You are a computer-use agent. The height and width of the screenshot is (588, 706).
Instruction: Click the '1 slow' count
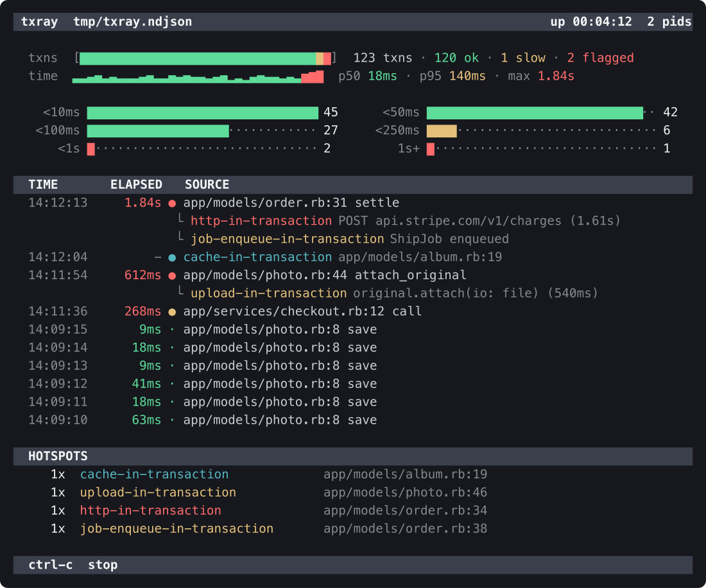(523, 58)
